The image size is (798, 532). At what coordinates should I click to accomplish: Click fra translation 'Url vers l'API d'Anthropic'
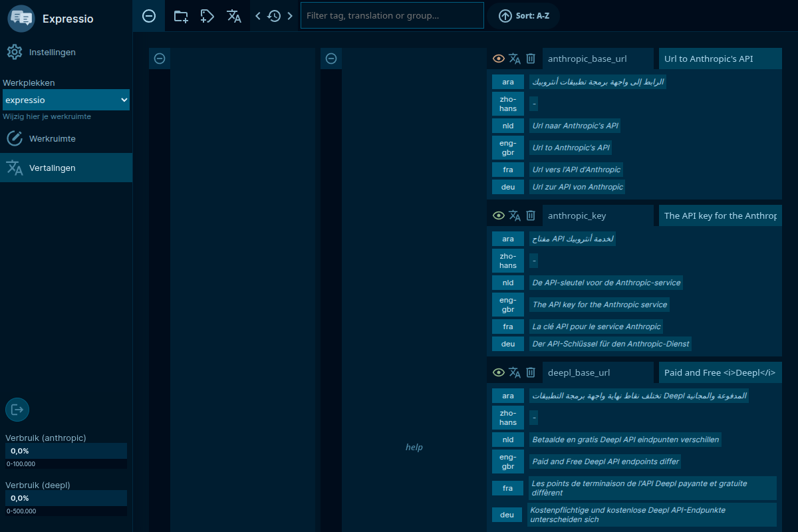[576, 170]
